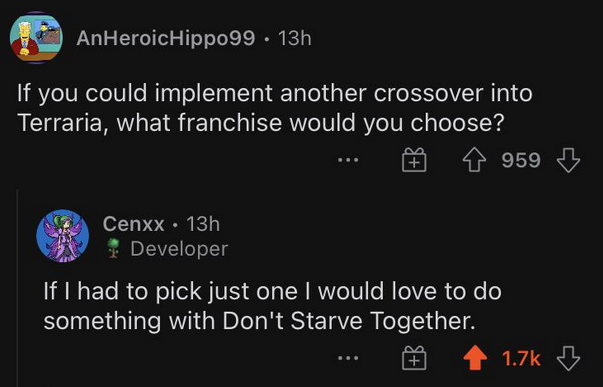603x387 pixels.
Task: Open more options on AnHeroicHippo99's comment
Action: pyautogui.click(x=348, y=159)
